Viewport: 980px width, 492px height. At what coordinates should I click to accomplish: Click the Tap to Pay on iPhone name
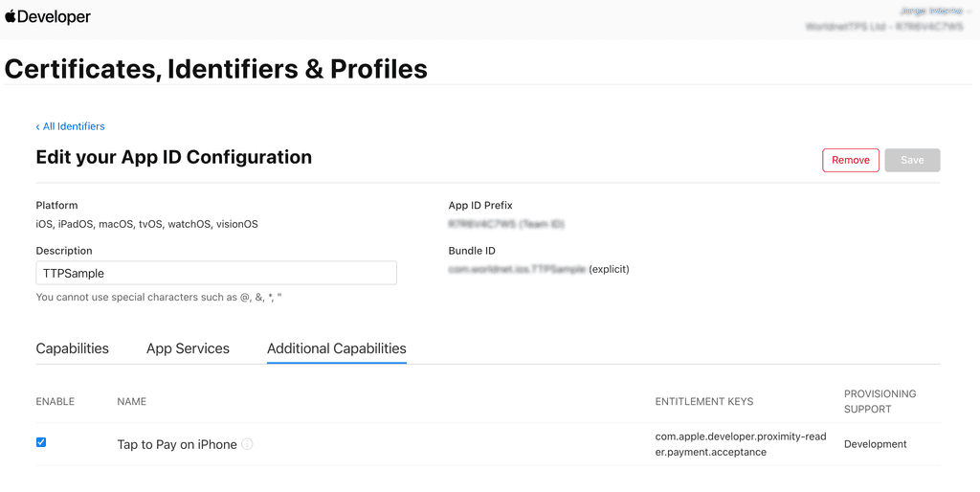pos(176,444)
